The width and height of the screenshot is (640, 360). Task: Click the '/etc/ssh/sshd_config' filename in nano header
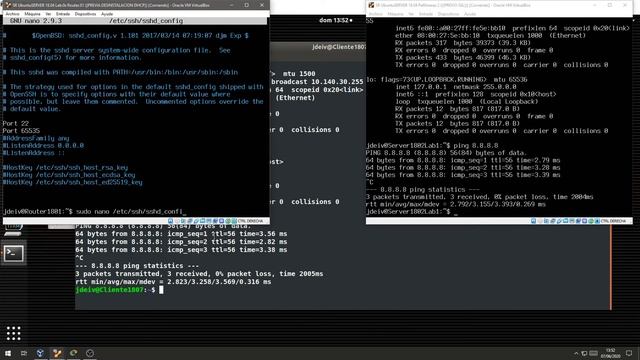tap(146, 21)
